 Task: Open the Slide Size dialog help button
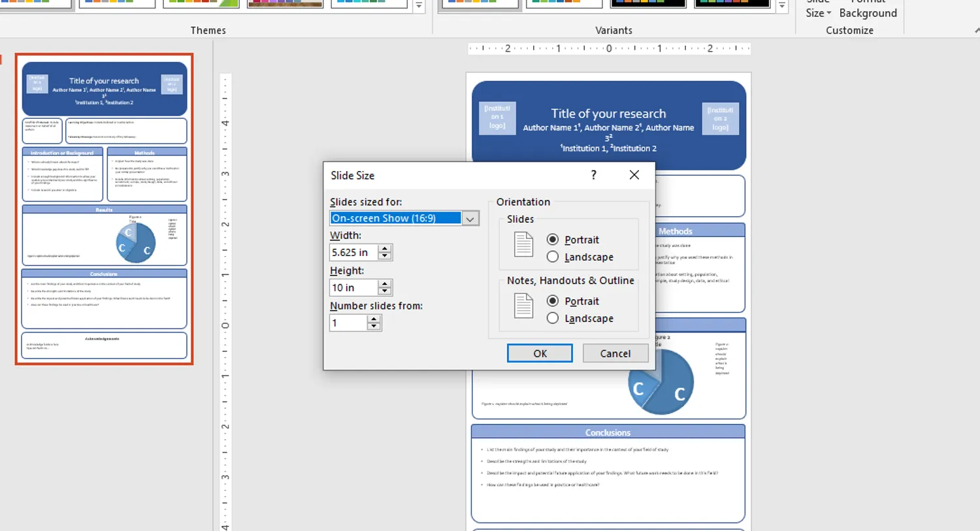tap(593, 175)
